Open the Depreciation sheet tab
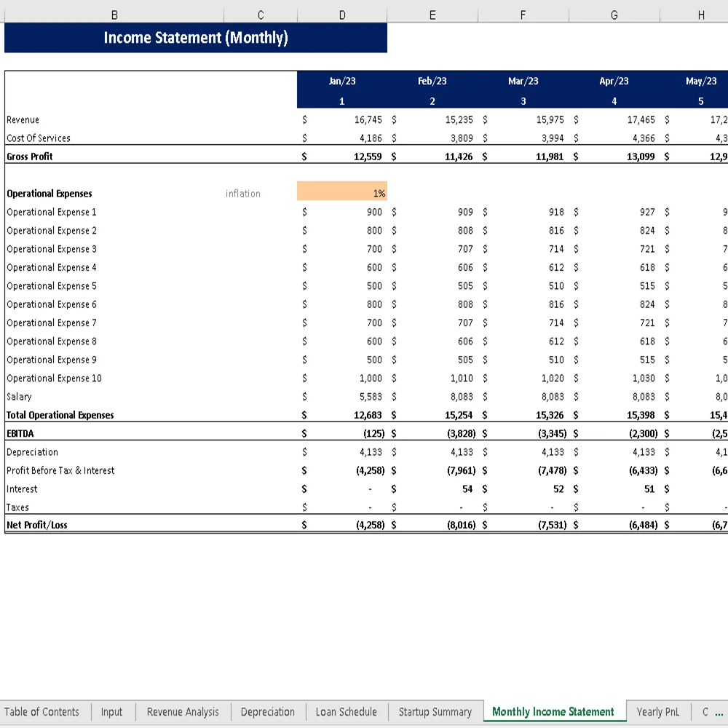728x728 pixels. pyautogui.click(x=268, y=712)
